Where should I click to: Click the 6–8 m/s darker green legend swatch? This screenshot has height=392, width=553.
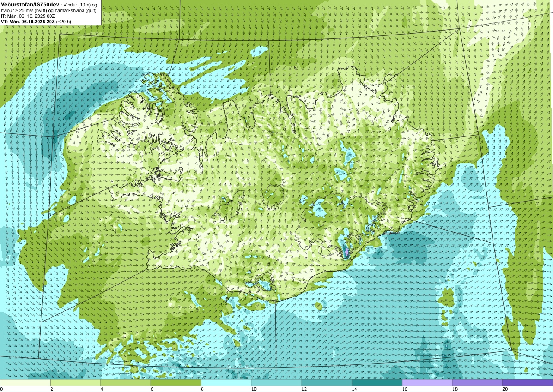(x=176, y=383)
